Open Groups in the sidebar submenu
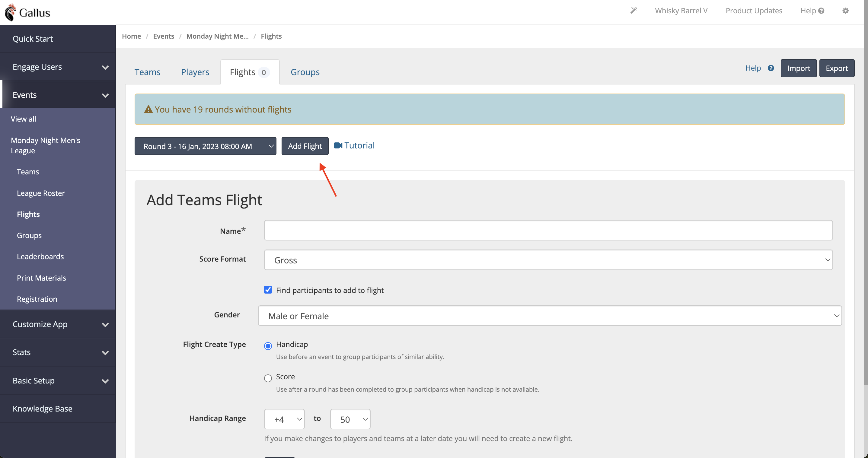 [29, 235]
